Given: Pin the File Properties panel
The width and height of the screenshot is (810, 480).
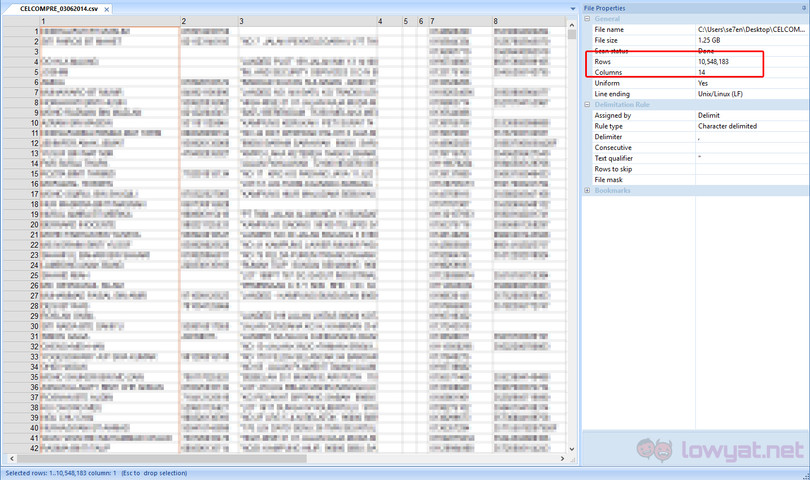Looking at the screenshot, I should point(803,8).
